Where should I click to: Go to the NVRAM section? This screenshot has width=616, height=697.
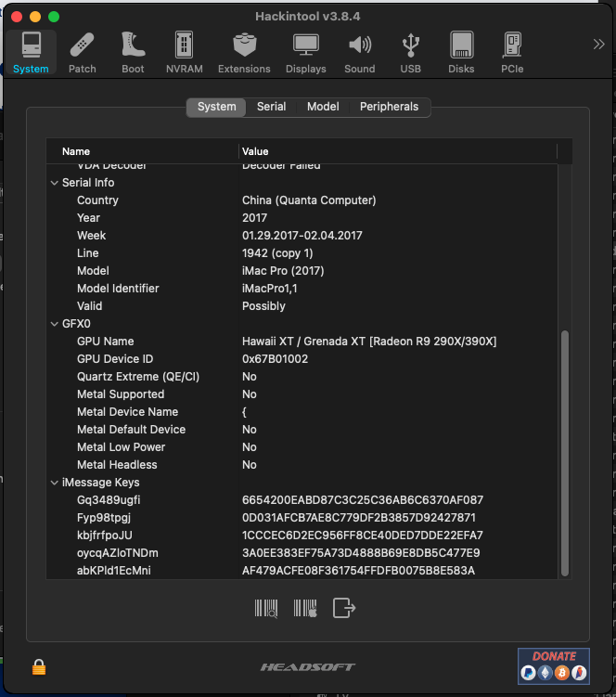click(x=184, y=52)
